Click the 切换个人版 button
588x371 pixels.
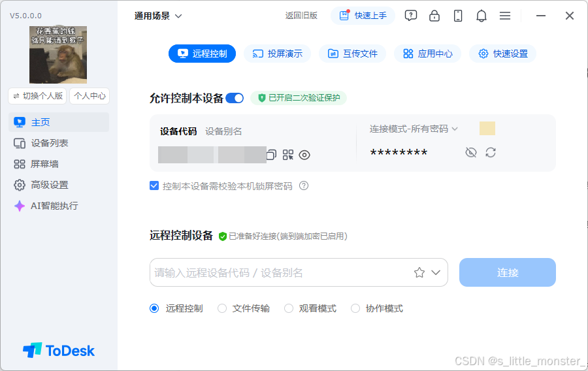pos(37,96)
